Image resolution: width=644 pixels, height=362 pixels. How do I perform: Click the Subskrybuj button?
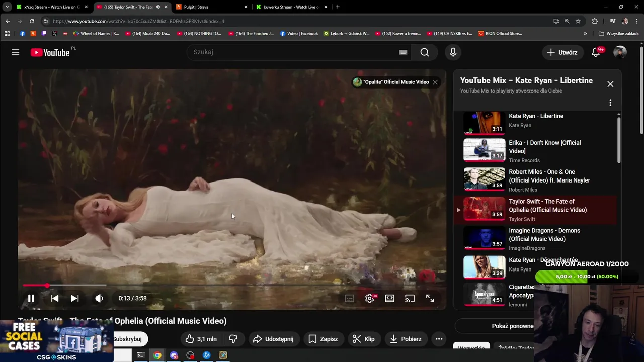129,339
